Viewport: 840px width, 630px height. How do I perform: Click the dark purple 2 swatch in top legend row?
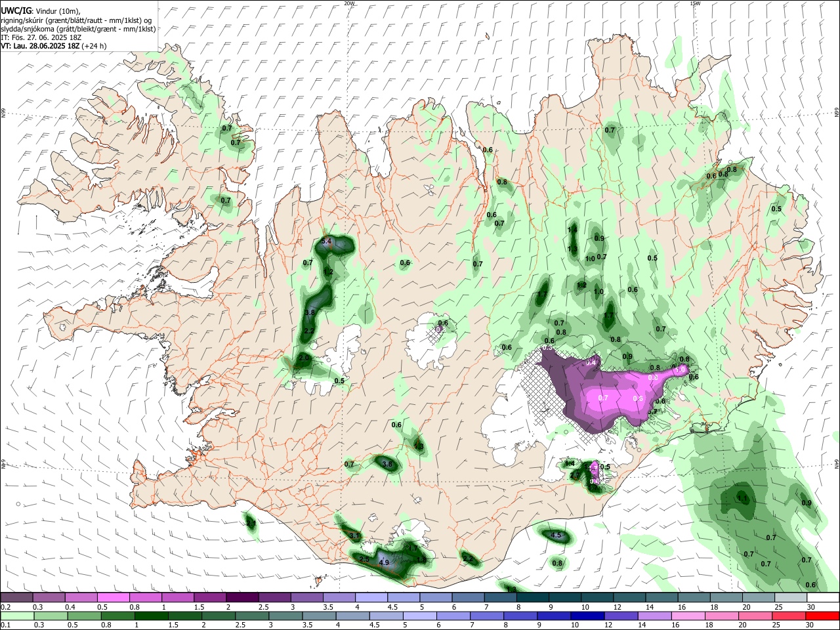coord(242,598)
